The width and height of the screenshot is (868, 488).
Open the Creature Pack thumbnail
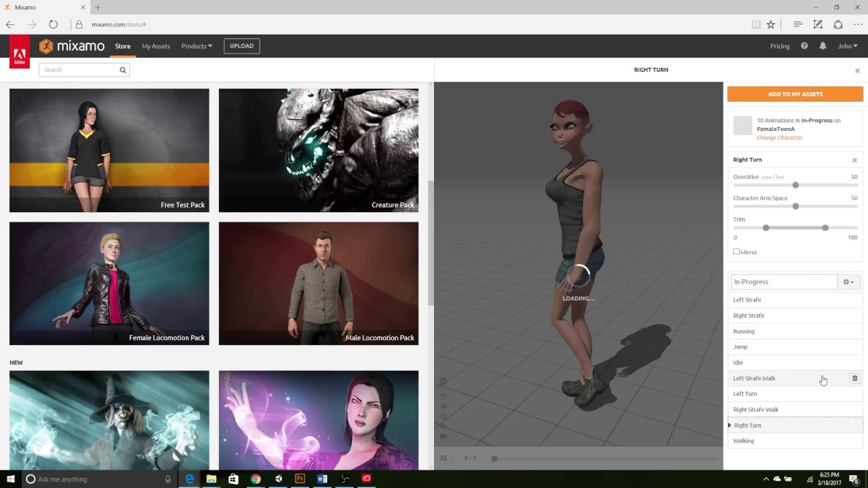[x=319, y=150]
